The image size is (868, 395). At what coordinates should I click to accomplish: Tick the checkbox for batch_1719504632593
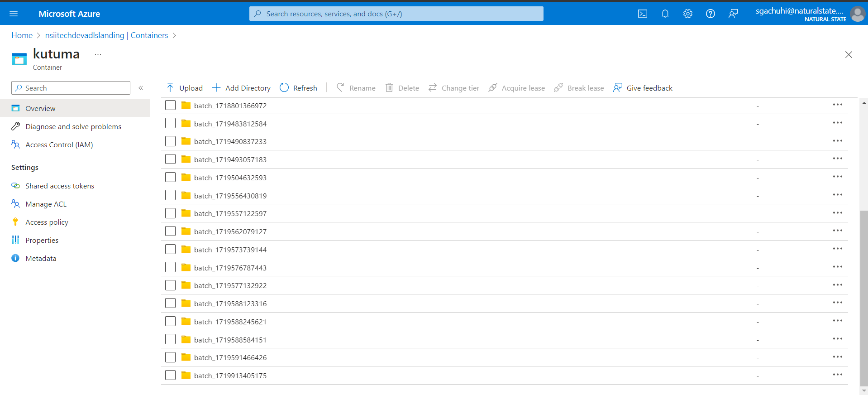170,177
